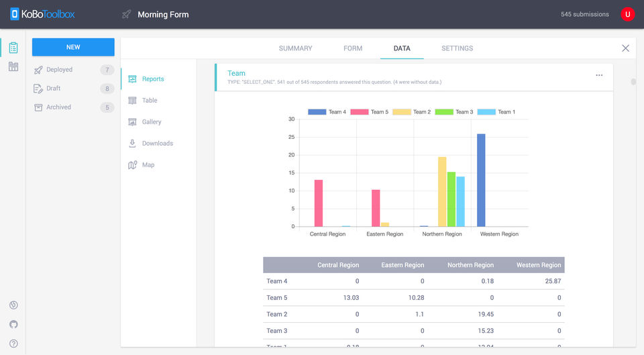Open the Team question options ellipsis

(599, 75)
